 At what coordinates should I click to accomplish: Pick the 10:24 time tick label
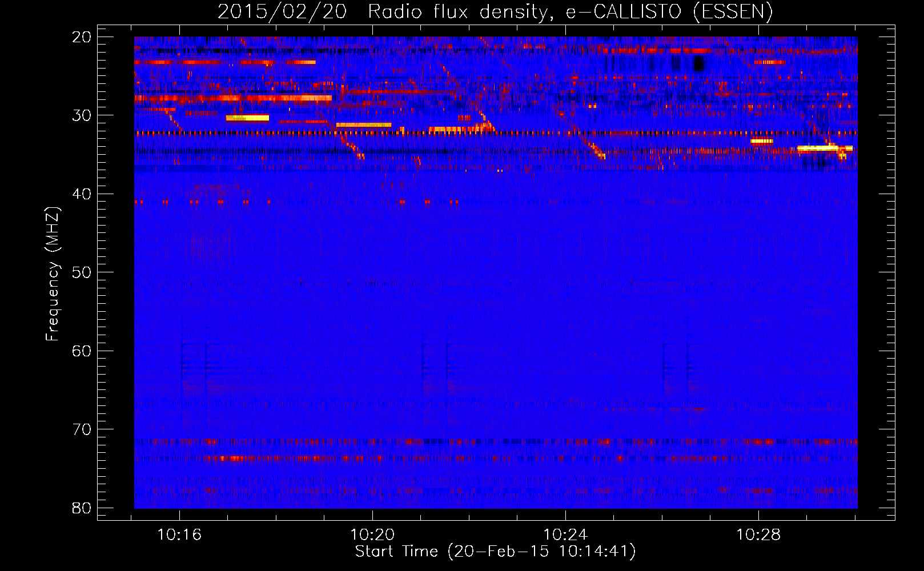click(x=565, y=535)
